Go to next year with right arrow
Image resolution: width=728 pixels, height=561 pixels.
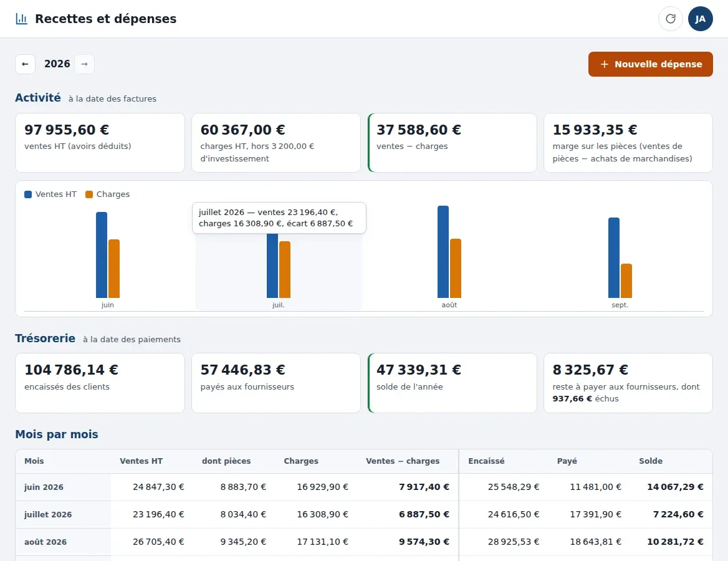tap(85, 64)
